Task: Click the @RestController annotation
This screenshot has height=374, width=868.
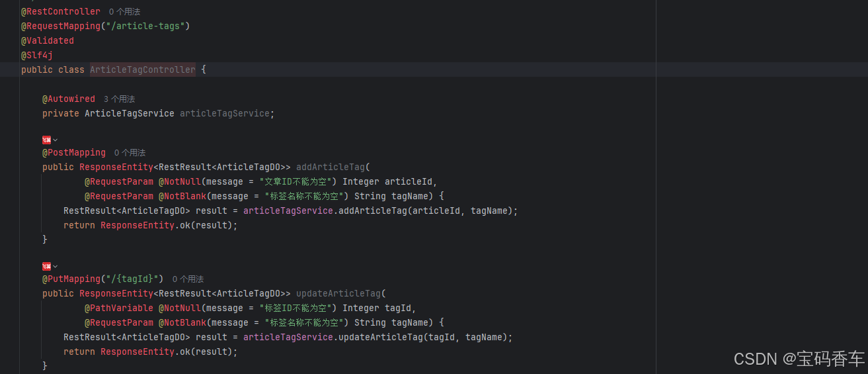Action: [61, 11]
